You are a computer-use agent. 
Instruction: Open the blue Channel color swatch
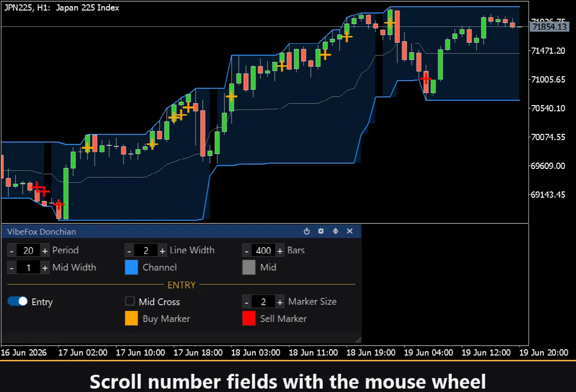(132, 268)
